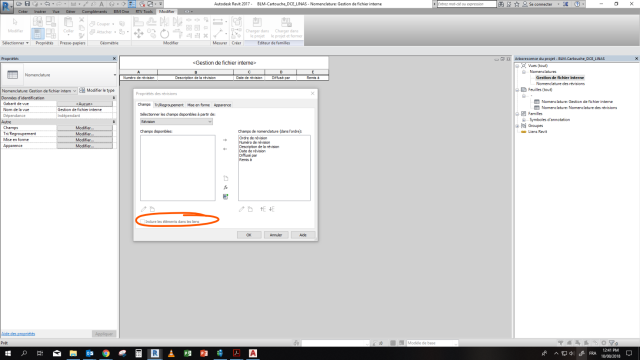Click 'Se connecter' sign-in button
This screenshot has width=640, height=360.
coord(538,4)
